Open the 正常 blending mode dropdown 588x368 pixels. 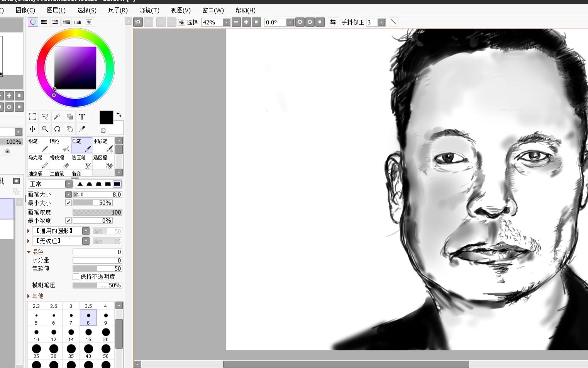click(69, 184)
